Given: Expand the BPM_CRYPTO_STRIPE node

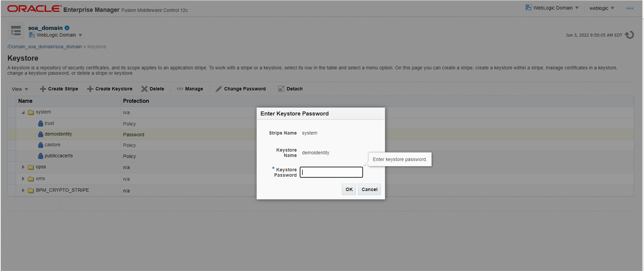Looking at the screenshot, I should coord(23,190).
